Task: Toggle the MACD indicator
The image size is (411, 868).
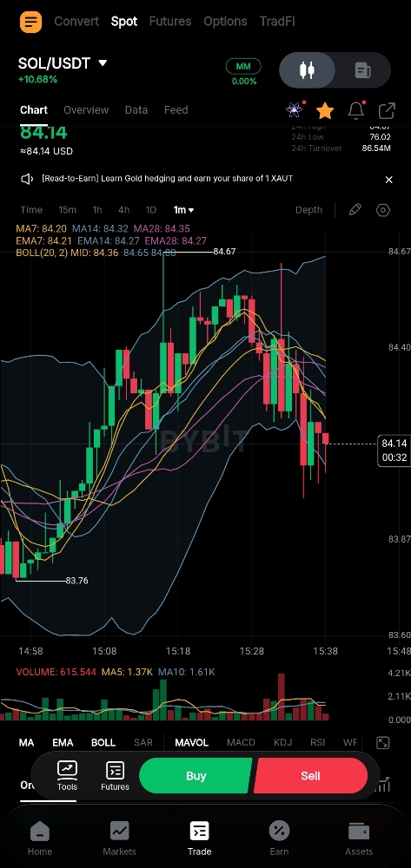Action: 241,742
